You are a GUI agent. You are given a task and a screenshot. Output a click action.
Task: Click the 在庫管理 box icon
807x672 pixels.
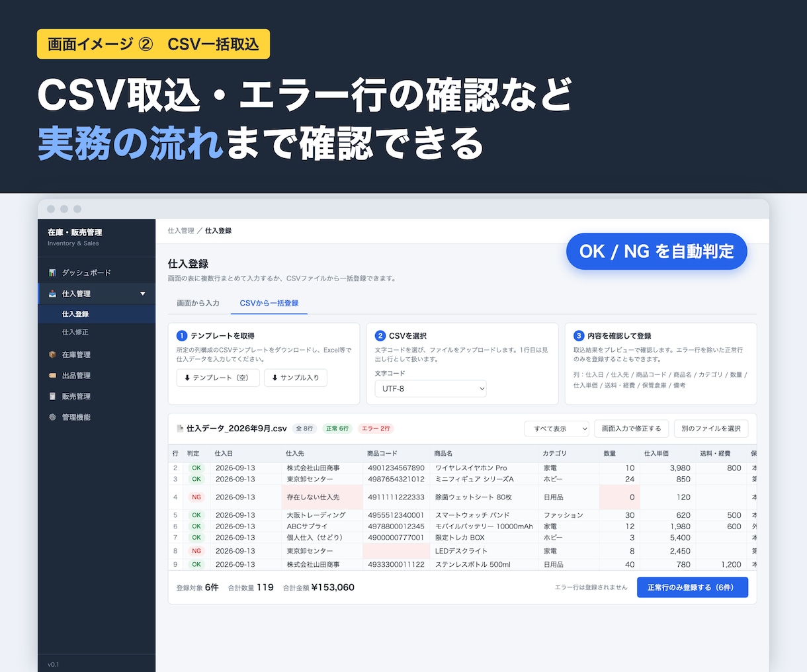(x=52, y=355)
